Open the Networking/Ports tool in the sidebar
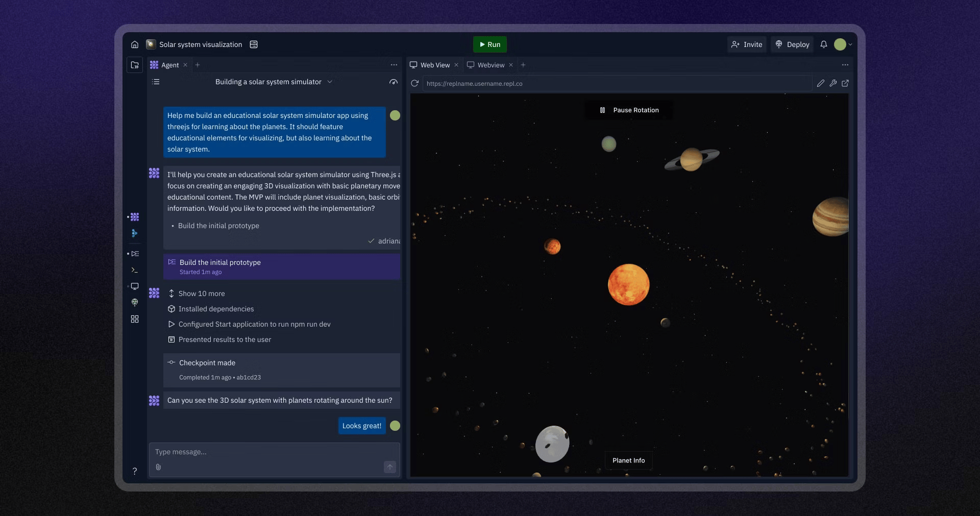The image size is (980, 516). click(x=135, y=302)
